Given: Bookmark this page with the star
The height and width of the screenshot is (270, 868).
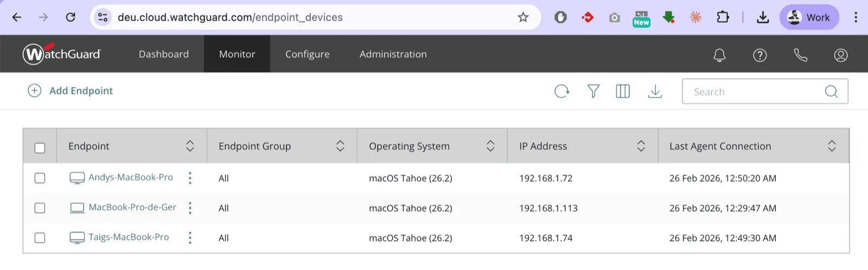Looking at the screenshot, I should click(x=523, y=17).
